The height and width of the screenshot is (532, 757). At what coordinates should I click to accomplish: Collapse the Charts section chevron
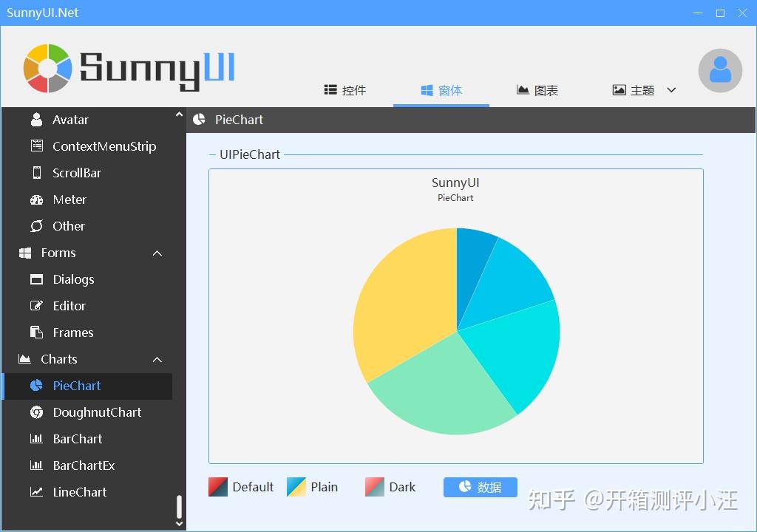pyautogui.click(x=157, y=359)
